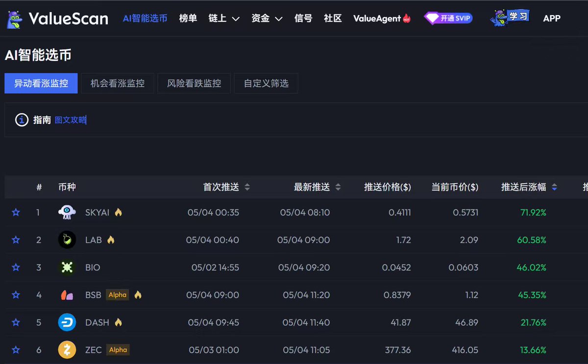Click the Alpha tag on ZEC row
The width and height of the screenshot is (588, 364).
[x=118, y=350]
